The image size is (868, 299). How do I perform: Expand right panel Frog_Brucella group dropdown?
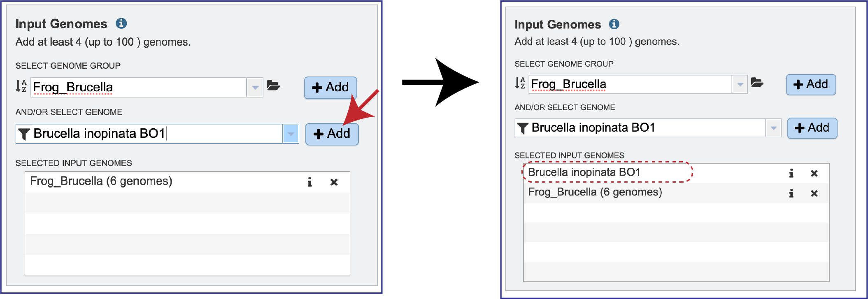click(x=740, y=83)
